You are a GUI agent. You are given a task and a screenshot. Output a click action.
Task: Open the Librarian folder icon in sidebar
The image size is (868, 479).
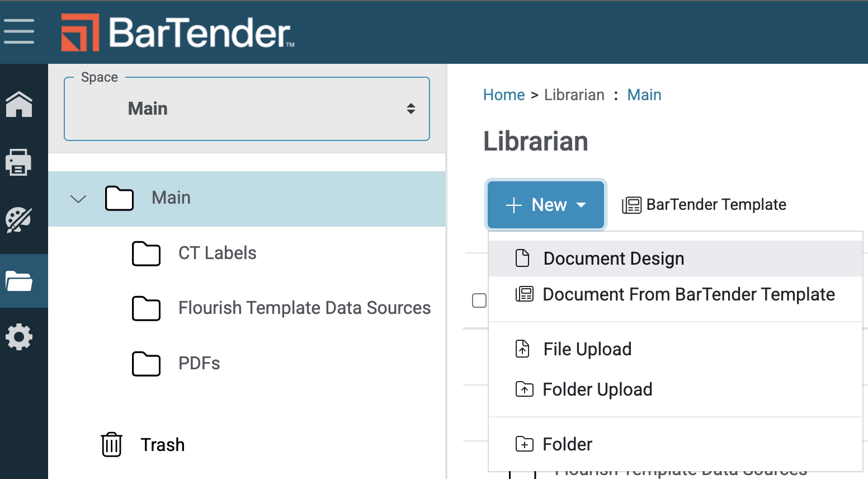coord(19,281)
